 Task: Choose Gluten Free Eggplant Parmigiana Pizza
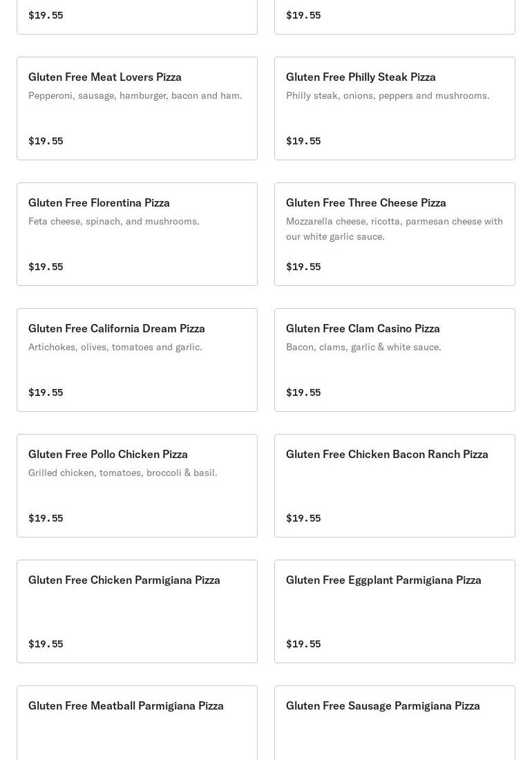[x=395, y=611]
